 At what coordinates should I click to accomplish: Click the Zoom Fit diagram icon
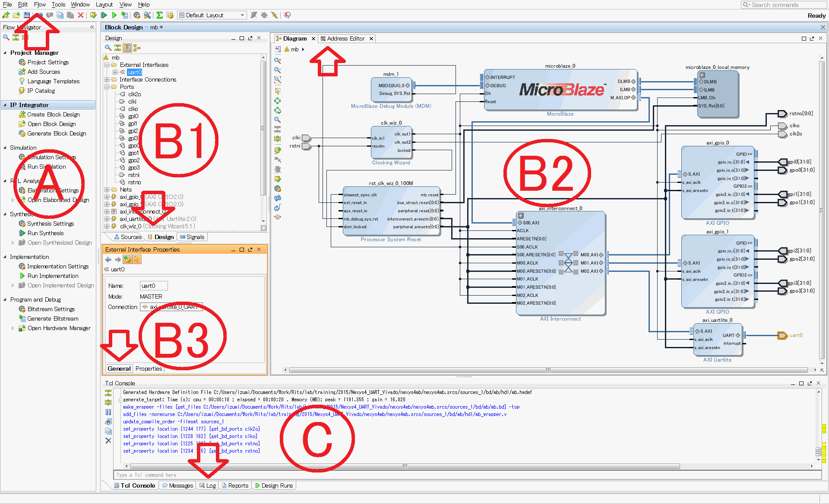pyautogui.click(x=278, y=80)
